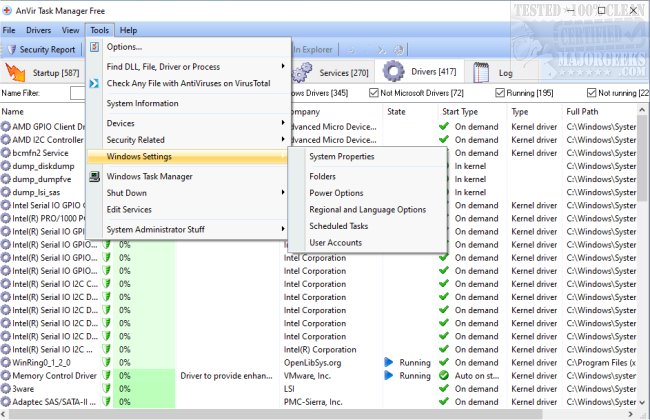Click the shield icon in Memory Control Driver row
Viewport: 650px width, 420px height.
[107, 376]
